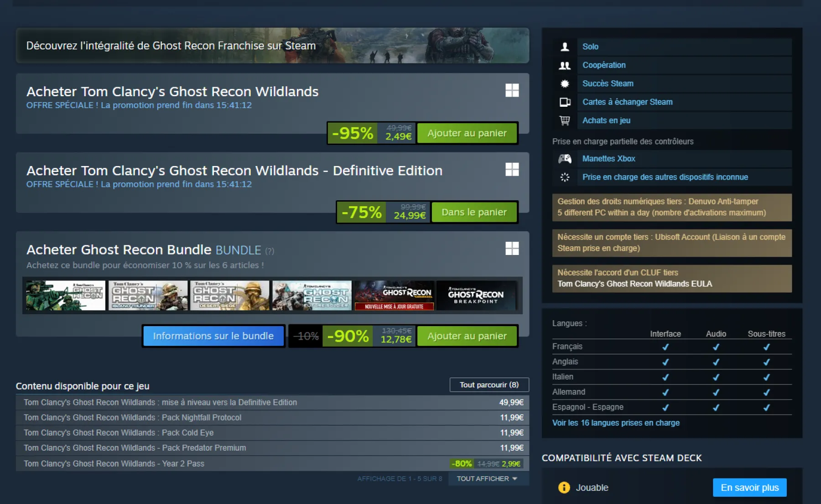821x504 pixels.
Task: Select the Ghost Recon Breakpoint thumbnail
Action: click(x=476, y=296)
